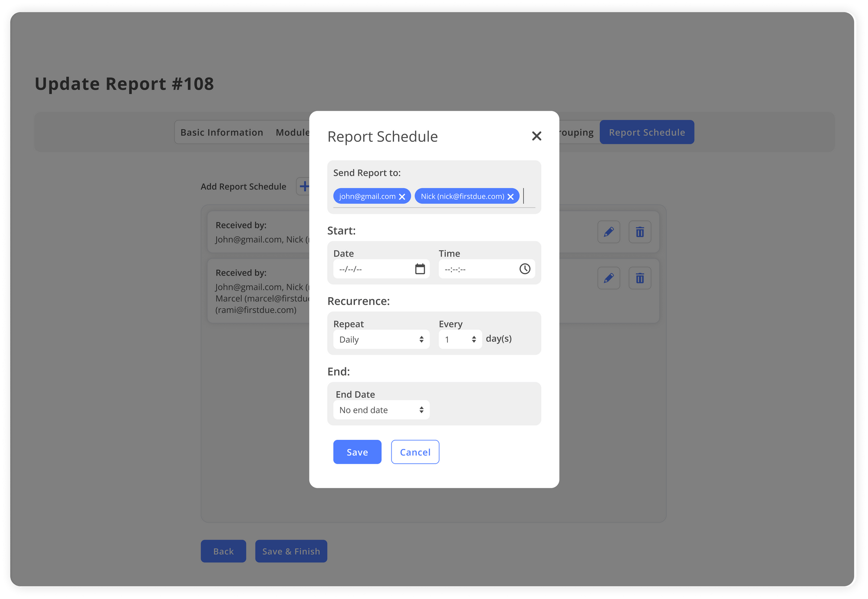Close the Report Schedule dialog
The image size is (868, 599).
click(536, 136)
